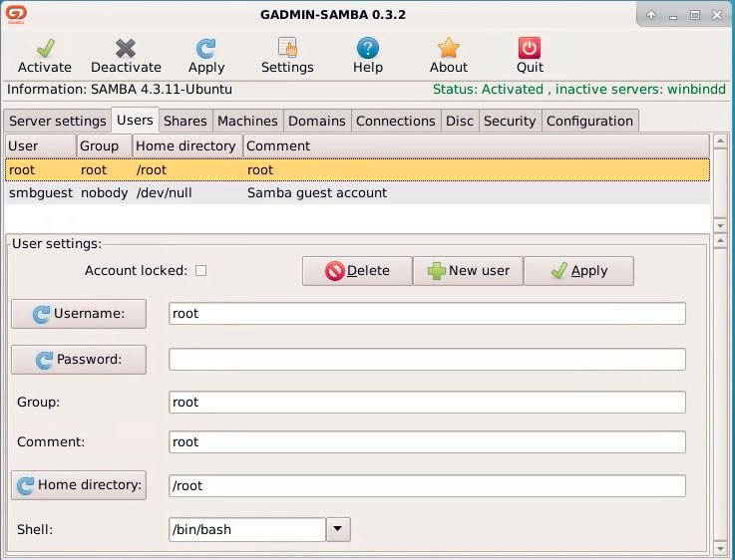The width and height of the screenshot is (735, 560).
Task: Click settings panel scrollbar up arrow
Action: (x=720, y=241)
